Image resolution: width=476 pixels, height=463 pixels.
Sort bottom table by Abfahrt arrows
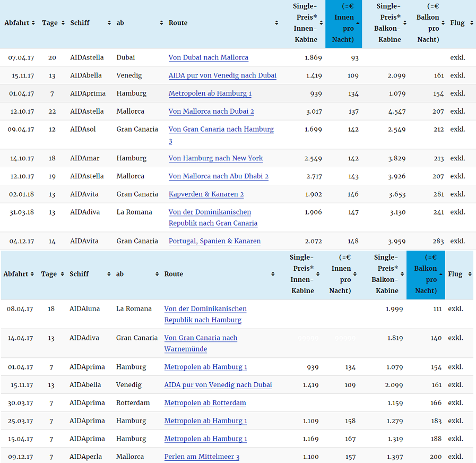click(x=32, y=274)
